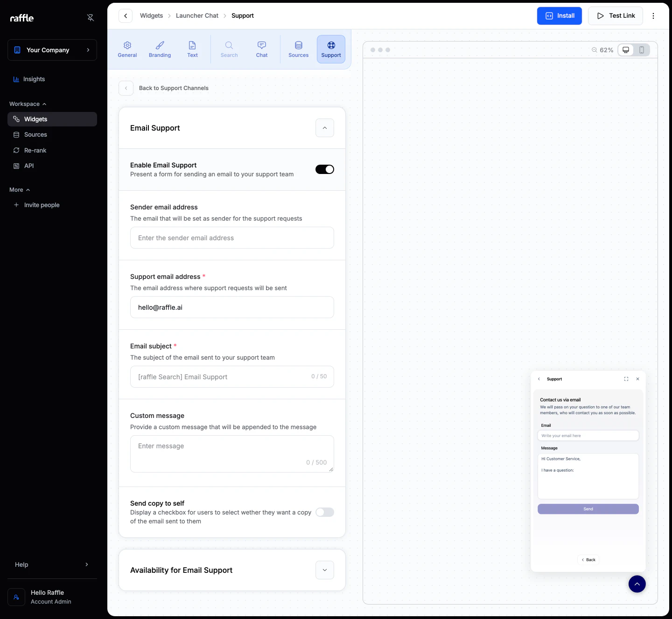Expand the widget preview to fullscreen
672x619 pixels.
tap(626, 379)
